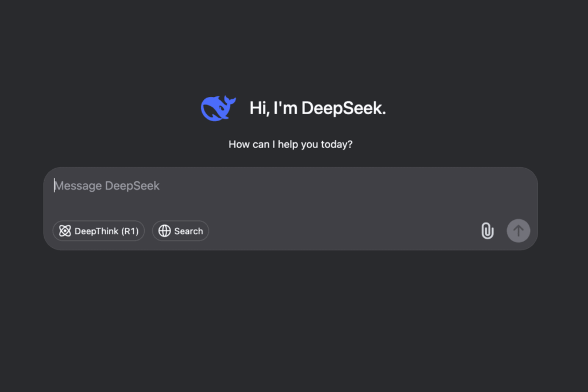
Task: Open the file attachment picker via paperclip
Action: pyautogui.click(x=487, y=231)
